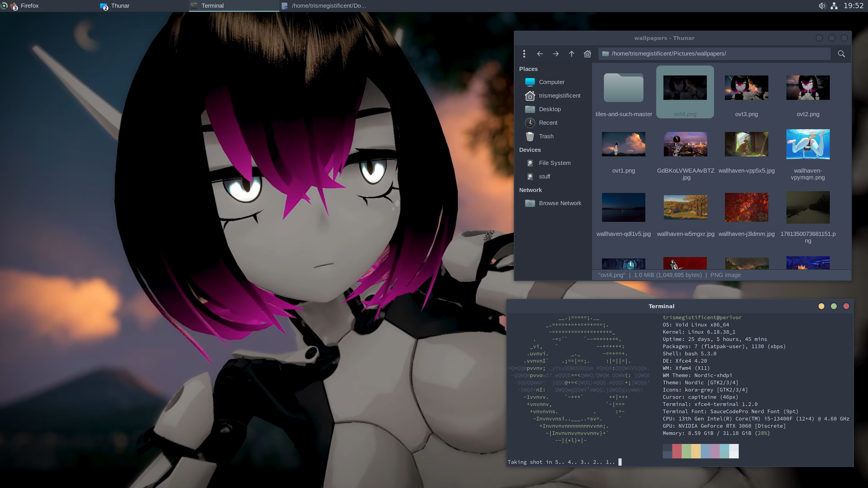Close the Terminal window with red button
Viewport: 868px width, 488px height.
pos(846,306)
